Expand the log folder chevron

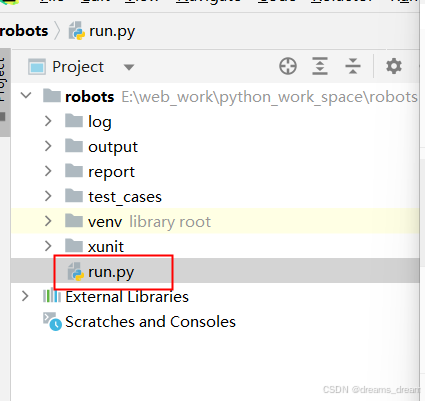tap(48, 121)
